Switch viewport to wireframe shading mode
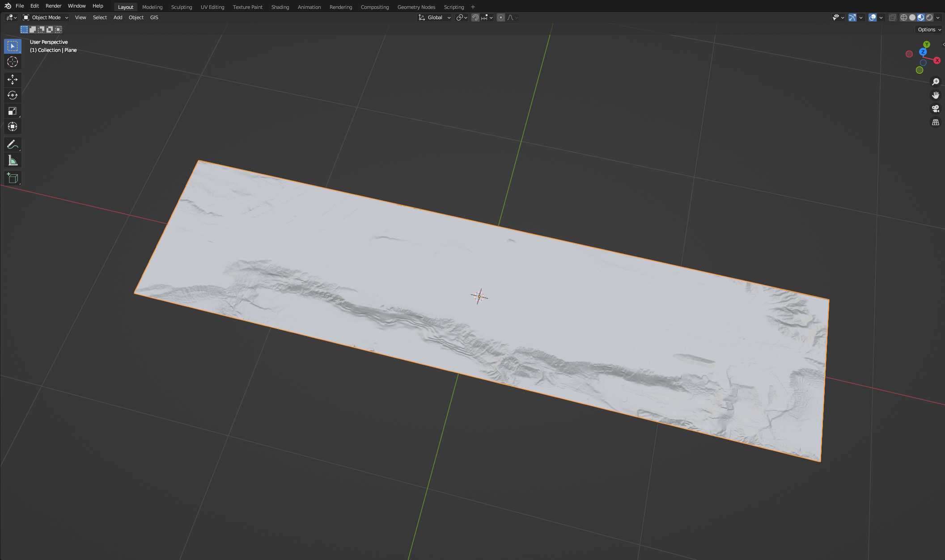 (x=904, y=17)
